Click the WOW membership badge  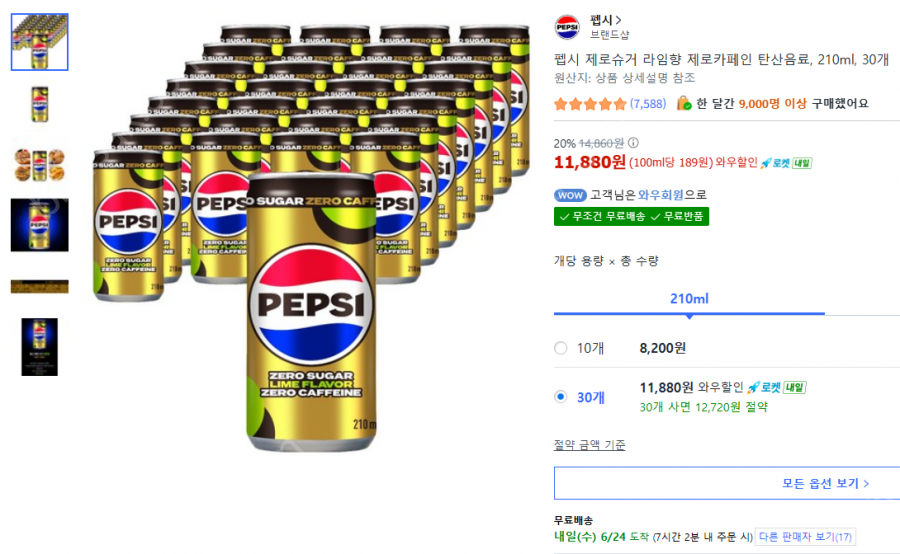tap(570, 195)
